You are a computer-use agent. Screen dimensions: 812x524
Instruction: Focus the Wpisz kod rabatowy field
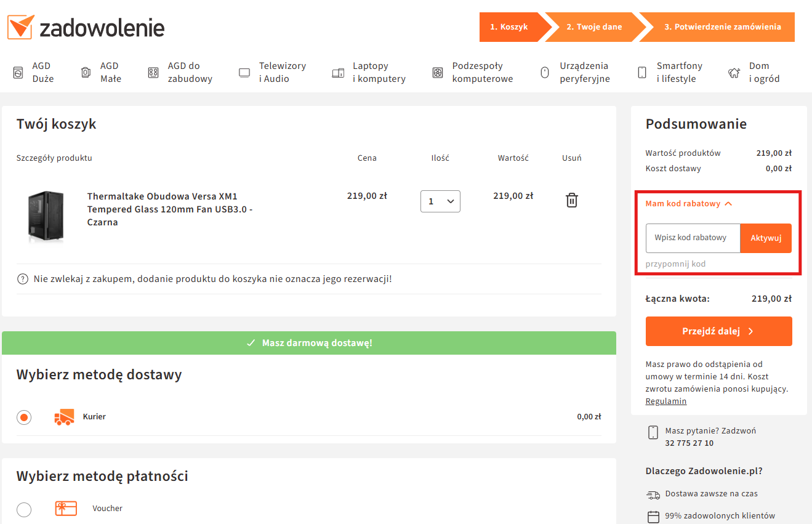pos(693,238)
